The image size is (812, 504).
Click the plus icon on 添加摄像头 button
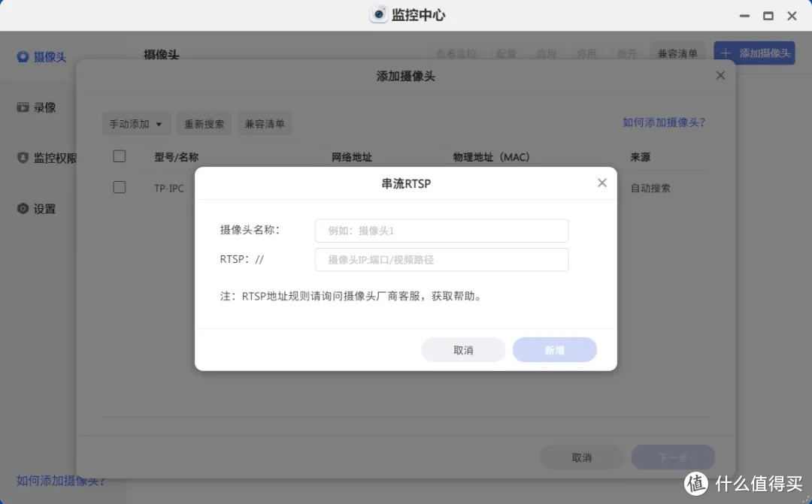tap(725, 53)
